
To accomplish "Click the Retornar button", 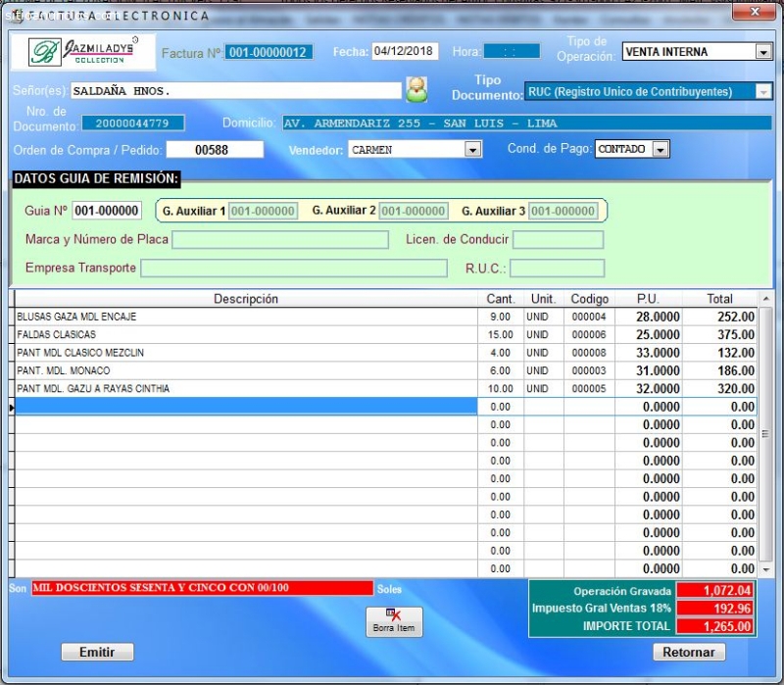I will click(x=689, y=652).
